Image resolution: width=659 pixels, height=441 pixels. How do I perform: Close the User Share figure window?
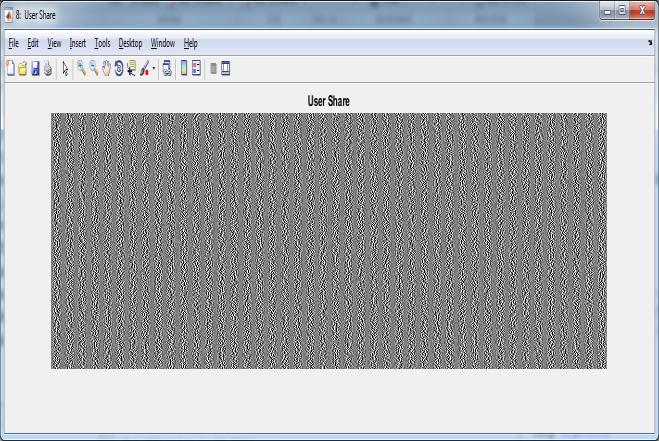[x=642, y=11]
